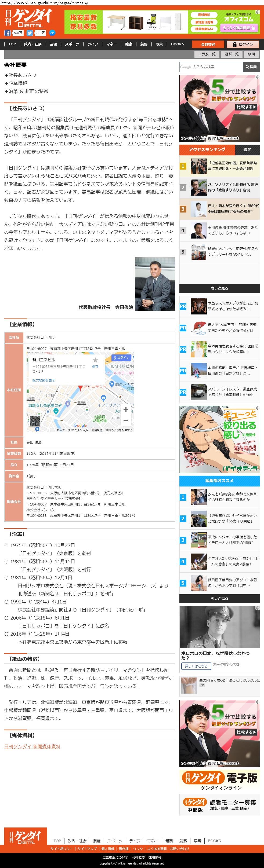Open PR article スバル・フォレスター徹底試乗
Viewport: 264px width, 868px height.
point(219,392)
